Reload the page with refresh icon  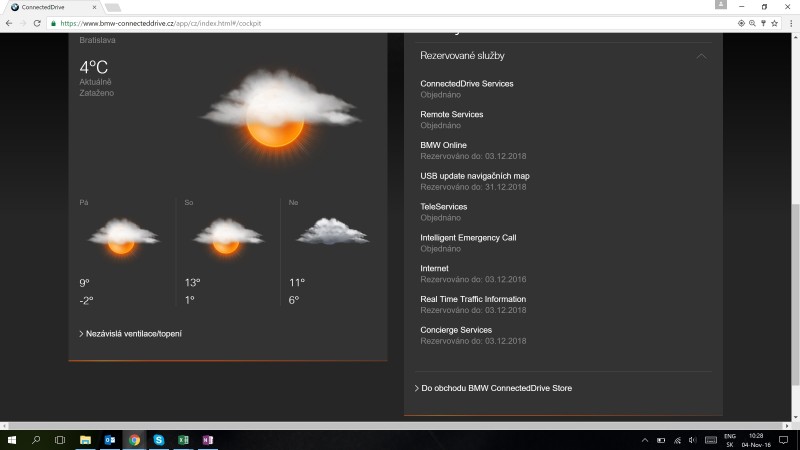click(37, 23)
